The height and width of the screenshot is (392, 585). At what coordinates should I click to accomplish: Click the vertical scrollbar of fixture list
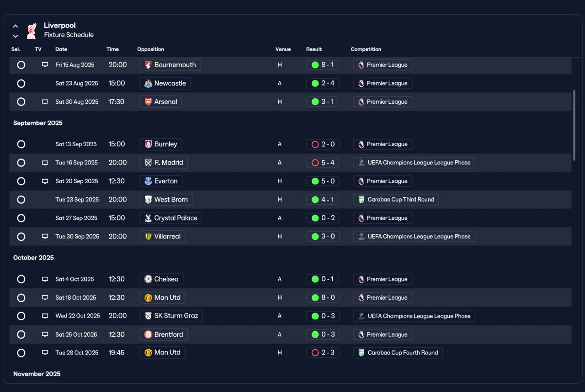pyautogui.click(x=574, y=125)
